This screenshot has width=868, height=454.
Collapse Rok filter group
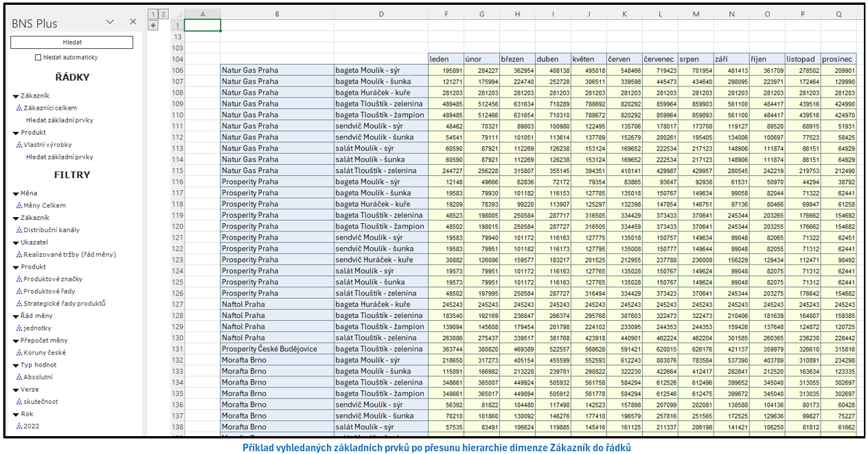click(x=15, y=414)
